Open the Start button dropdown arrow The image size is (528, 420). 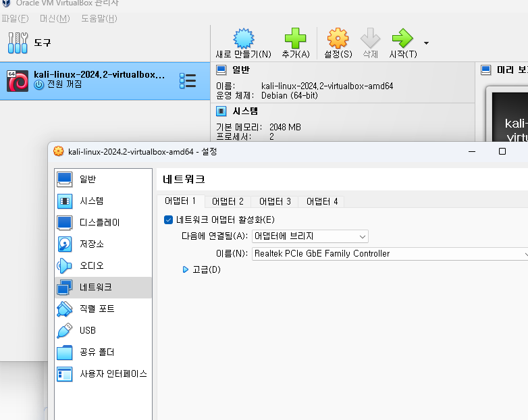[426, 43]
